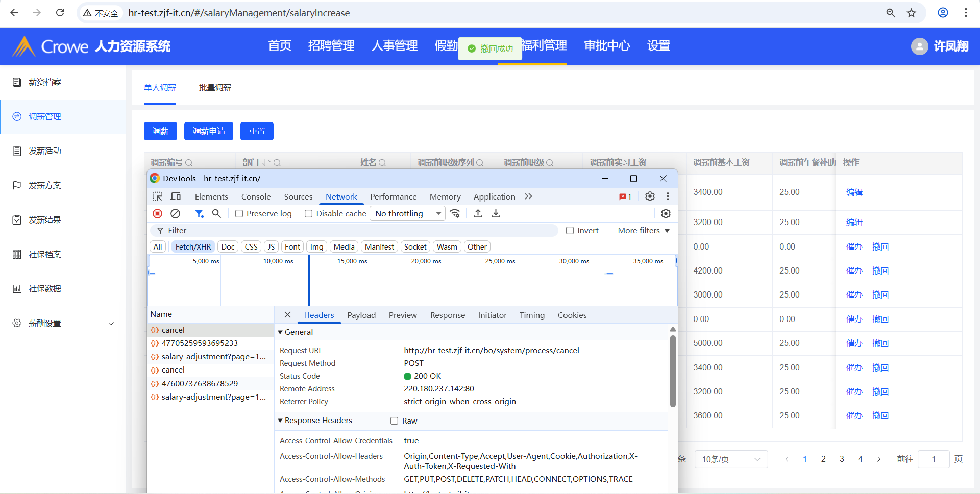Click the export HAR download icon

coord(496,214)
